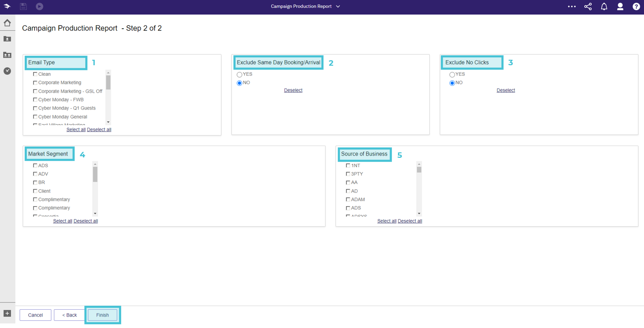Click the save disk icon in header

pyautogui.click(x=23, y=6)
